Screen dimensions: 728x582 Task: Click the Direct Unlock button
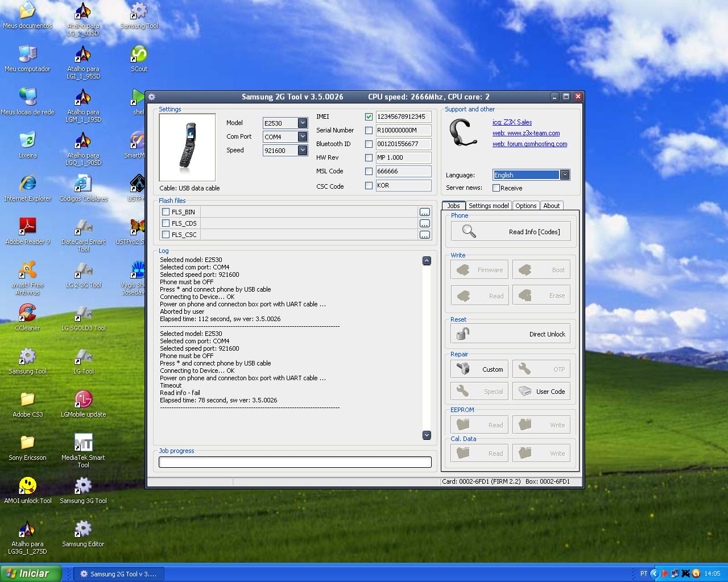511,334
